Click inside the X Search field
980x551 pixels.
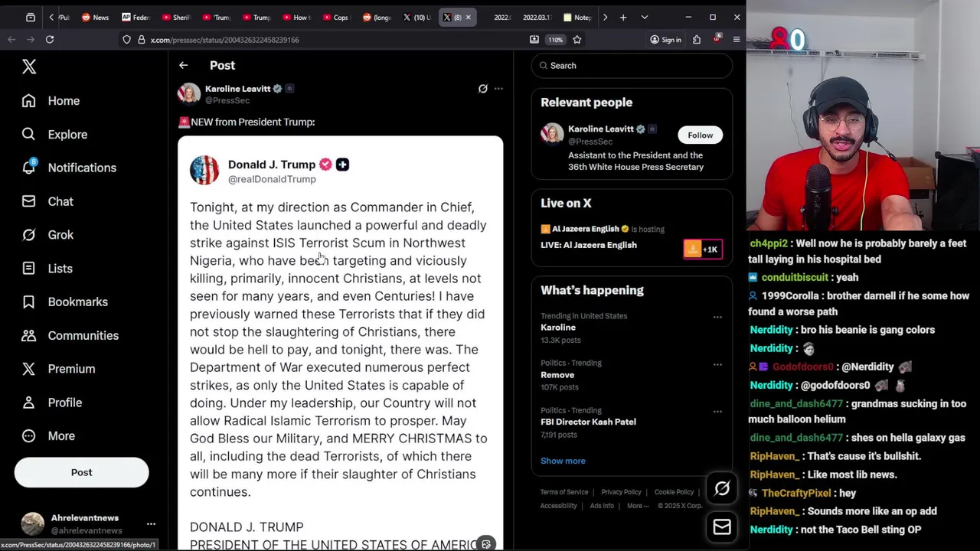(632, 66)
